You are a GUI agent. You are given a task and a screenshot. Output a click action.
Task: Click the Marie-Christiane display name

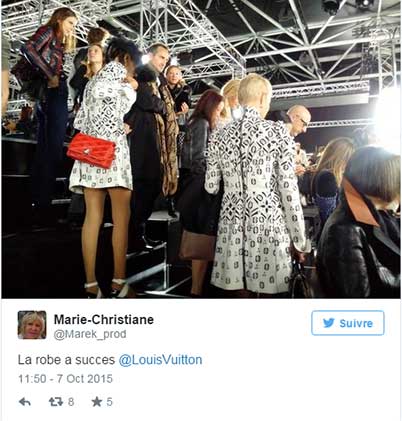(x=104, y=319)
